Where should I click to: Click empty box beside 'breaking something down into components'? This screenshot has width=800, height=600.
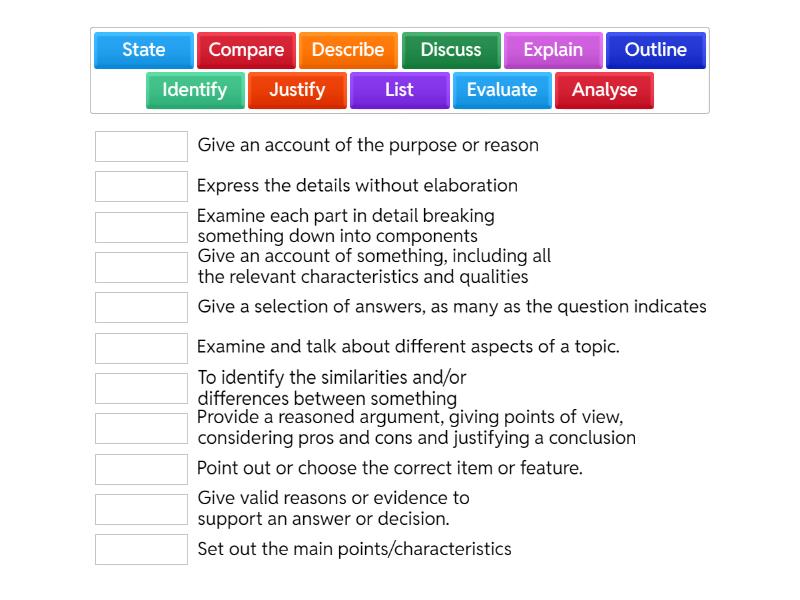(x=141, y=227)
